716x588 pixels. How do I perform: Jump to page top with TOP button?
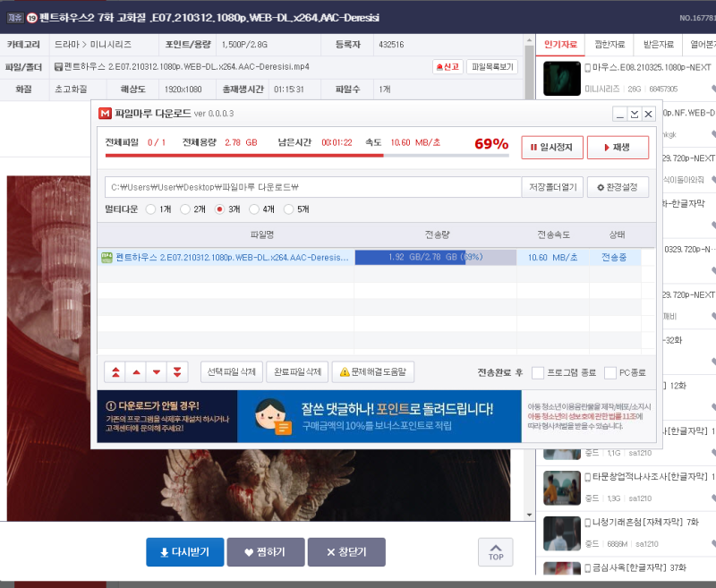tap(496, 552)
